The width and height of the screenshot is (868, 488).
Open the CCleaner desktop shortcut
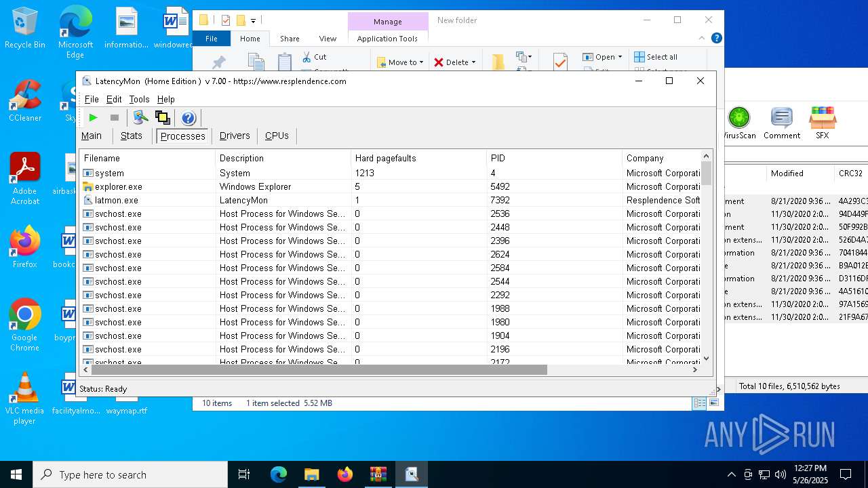(x=25, y=101)
